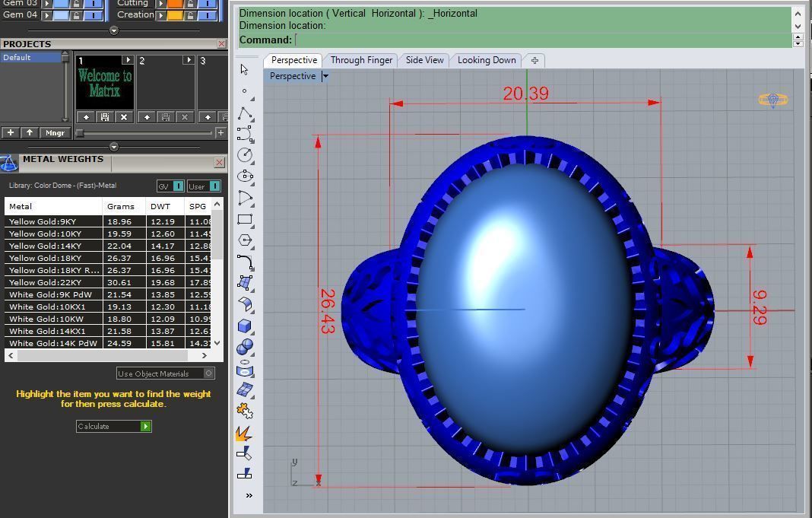Choose the Arc tool
The height and width of the screenshot is (518, 812).
245,197
